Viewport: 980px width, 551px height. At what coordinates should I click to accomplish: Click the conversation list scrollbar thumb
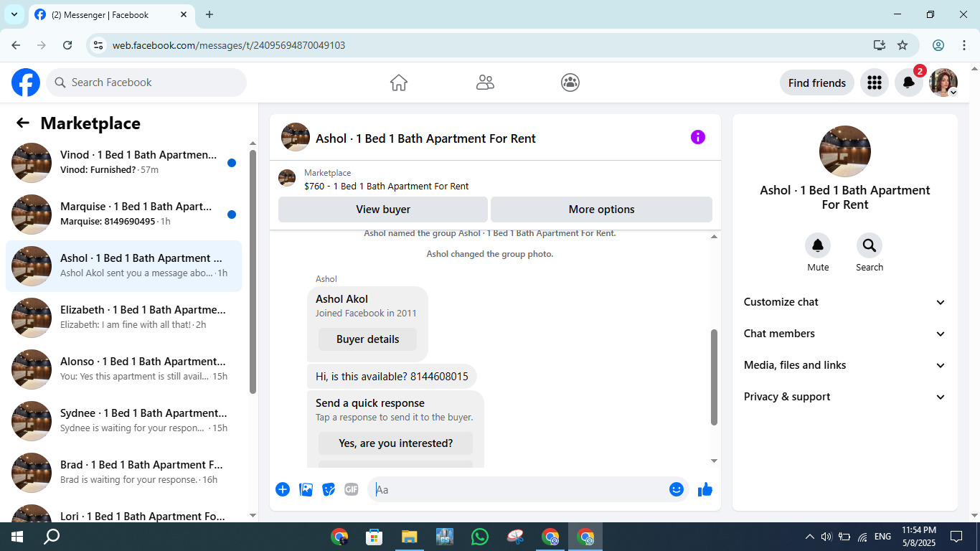coord(253,271)
